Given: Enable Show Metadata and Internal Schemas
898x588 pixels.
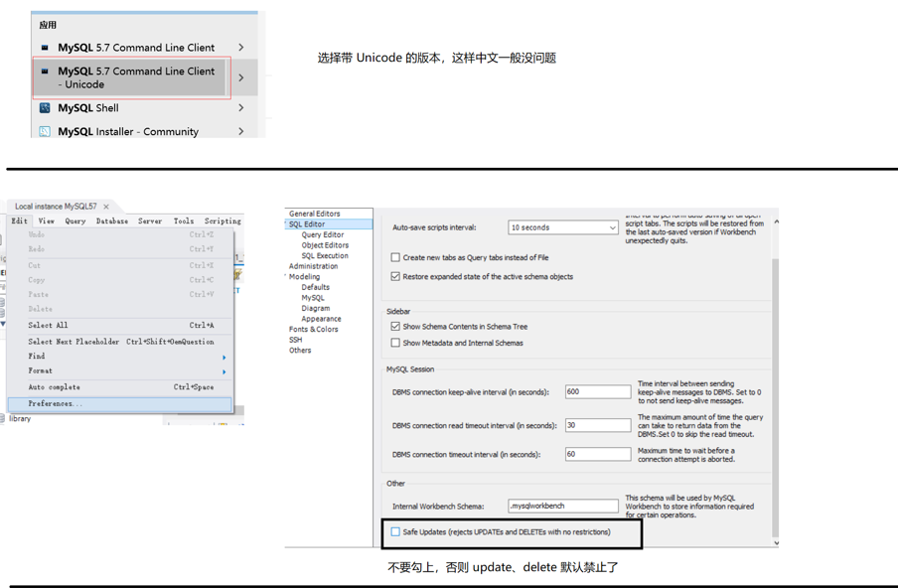Looking at the screenshot, I should [395, 343].
